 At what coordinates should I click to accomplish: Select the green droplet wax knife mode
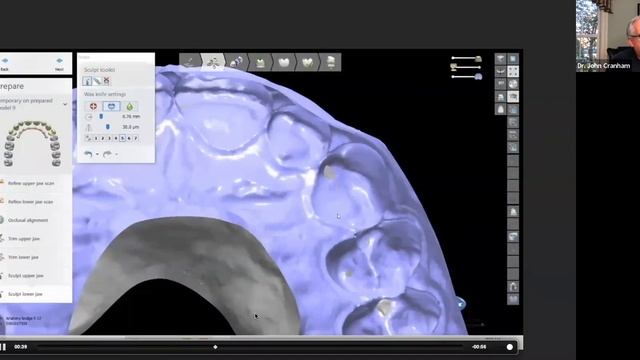point(130,107)
